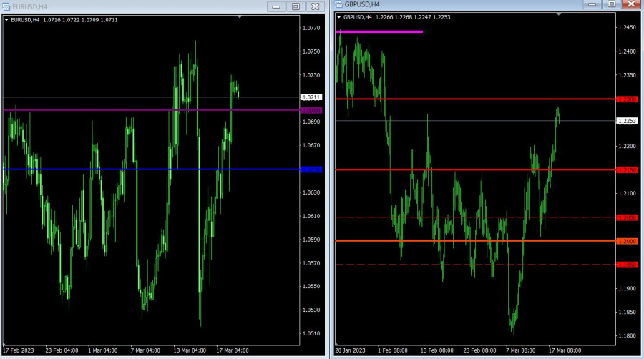Click the current price label 1.0711
644x359 pixels.
pyautogui.click(x=311, y=97)
